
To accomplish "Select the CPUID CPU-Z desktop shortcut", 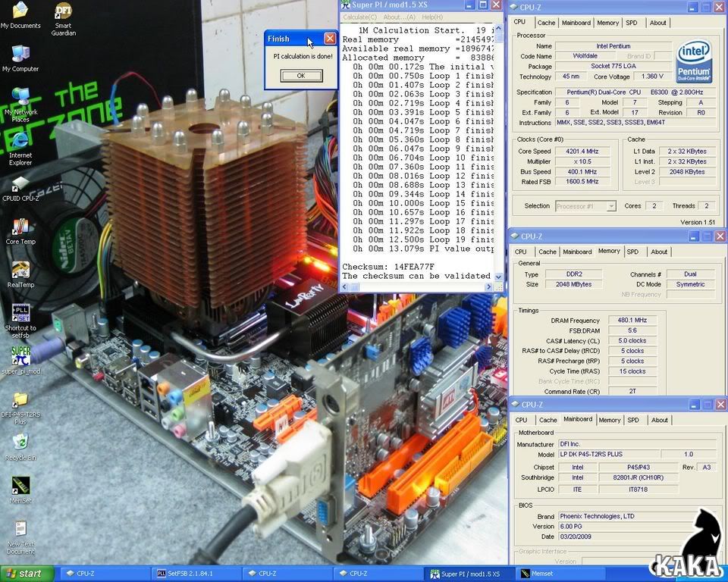I will 20,189.
